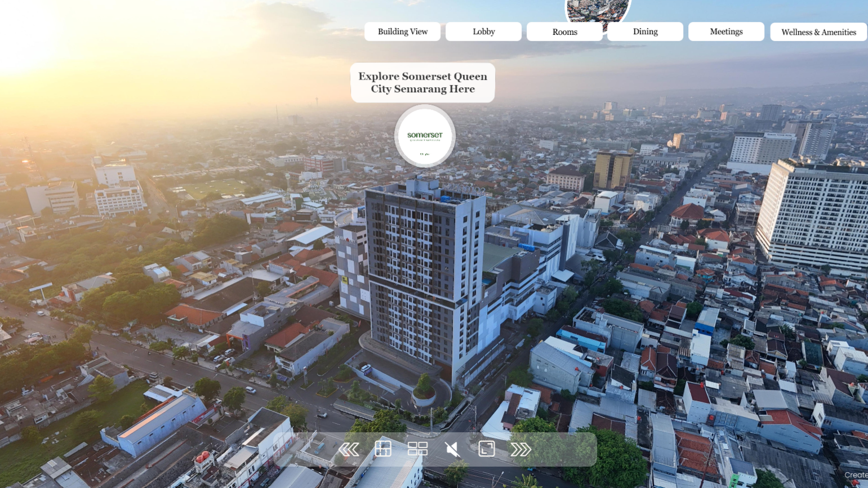868x488 pixels.
Task: View the Meetings section
Action: 725,32
